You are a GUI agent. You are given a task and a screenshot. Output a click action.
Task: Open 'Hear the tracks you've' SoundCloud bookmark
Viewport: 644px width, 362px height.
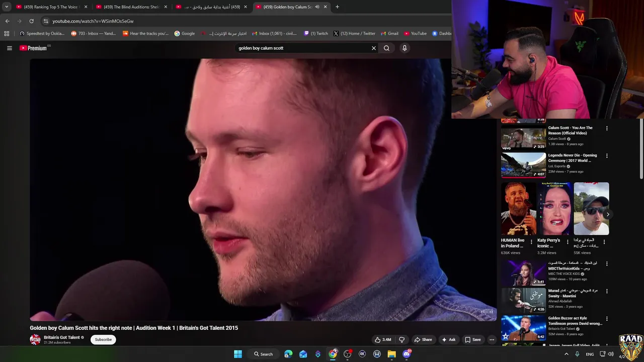point(146,34)
